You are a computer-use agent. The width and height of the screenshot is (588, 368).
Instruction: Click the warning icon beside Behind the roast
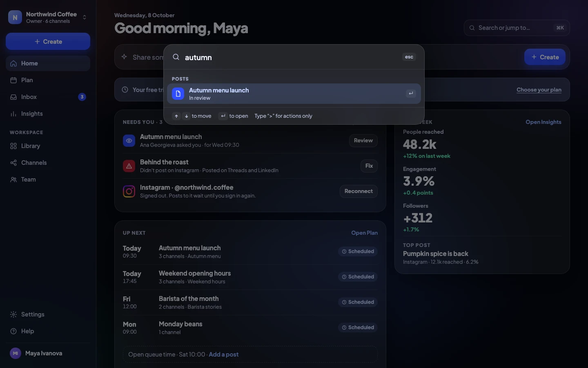pyautogui.click(x=129, y=166)
